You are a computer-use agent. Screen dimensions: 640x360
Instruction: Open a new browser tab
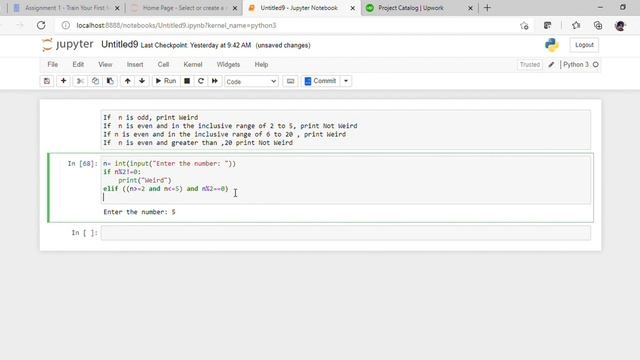tap(487, 8)
